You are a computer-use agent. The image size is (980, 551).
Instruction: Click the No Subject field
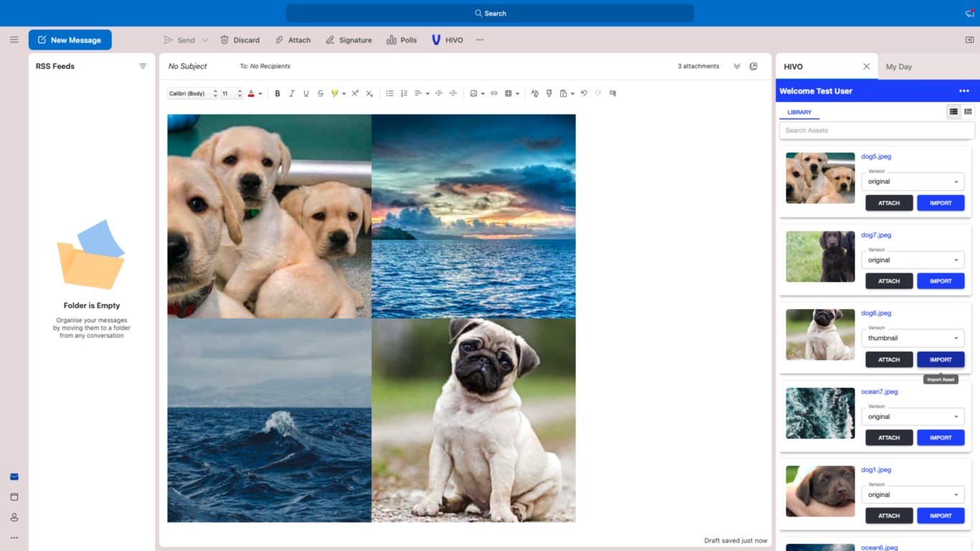pos(187,66)
